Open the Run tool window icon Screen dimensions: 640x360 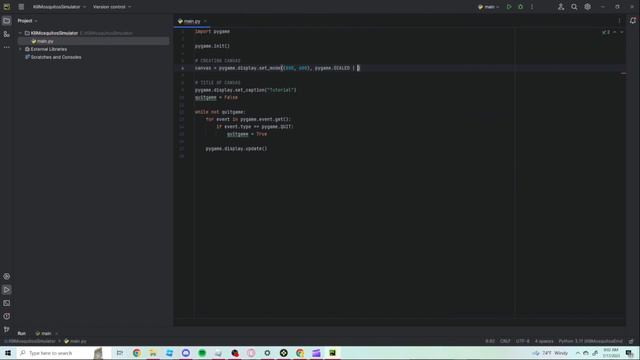(7, 290)
